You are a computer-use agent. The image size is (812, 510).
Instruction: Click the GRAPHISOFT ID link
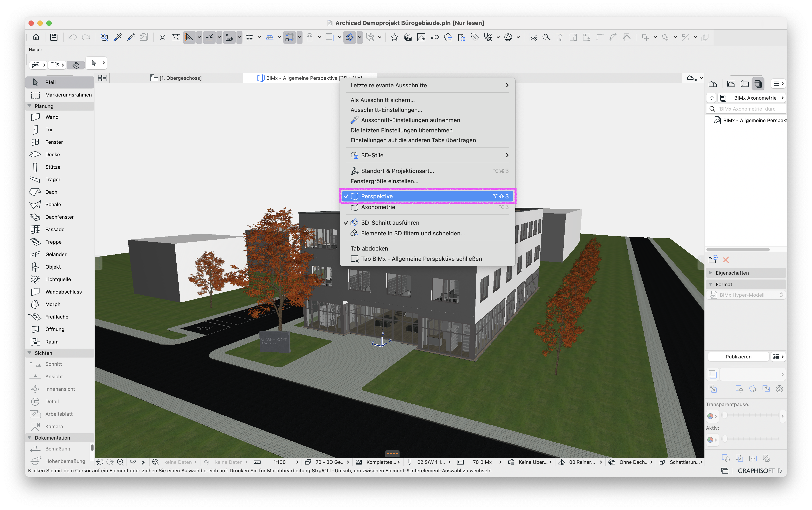point(759,471)
